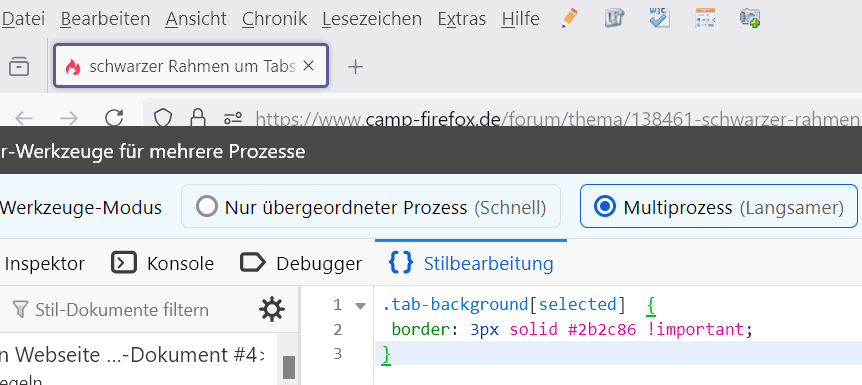The height and width of the screenshot is (385, 862).
Task: Click the site permissions icon in the address bar
Action: click(233, 117)
